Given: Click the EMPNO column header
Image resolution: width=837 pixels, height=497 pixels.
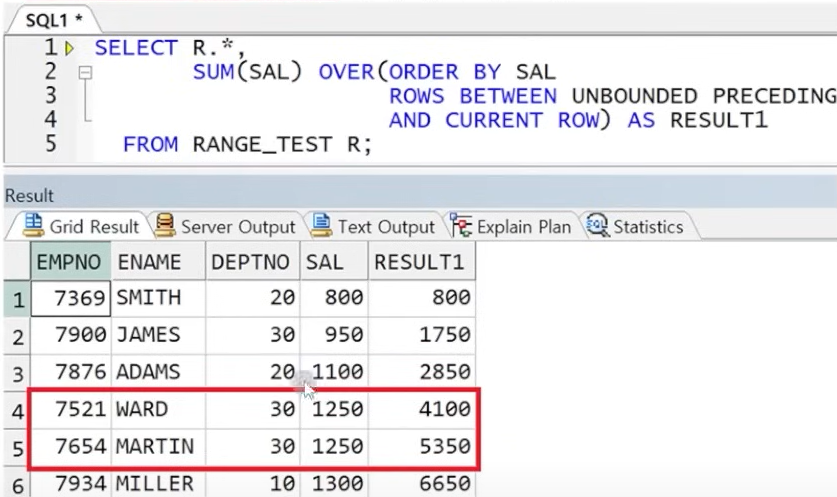Looking at the screenshot, I should [x=70, y=262].
